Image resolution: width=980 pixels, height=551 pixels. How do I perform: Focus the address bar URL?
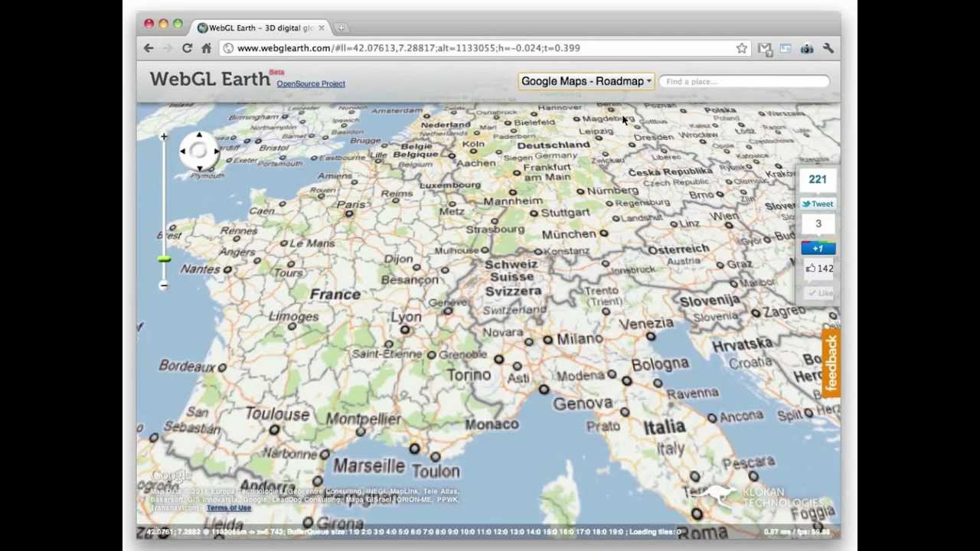(408, 48)
